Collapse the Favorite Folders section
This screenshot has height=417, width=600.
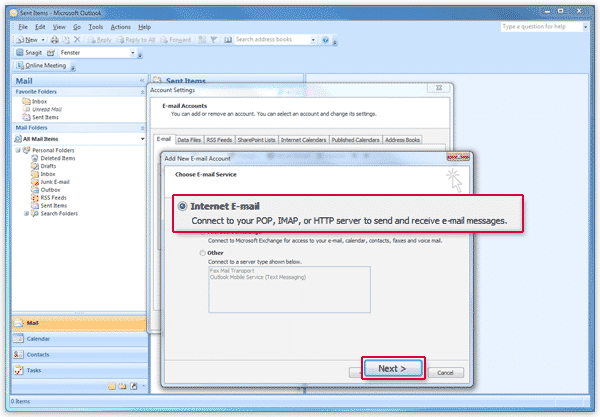[142, 92]
